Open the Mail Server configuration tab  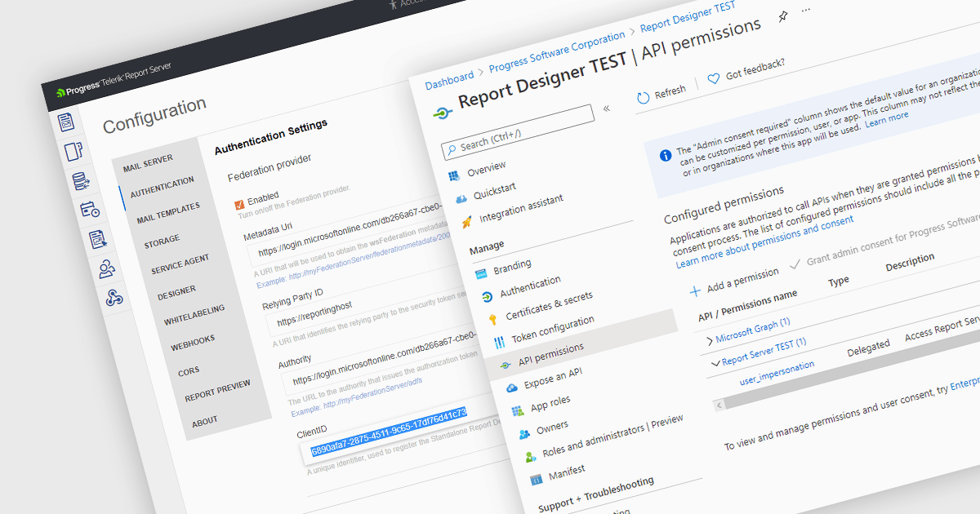point(148,163)
